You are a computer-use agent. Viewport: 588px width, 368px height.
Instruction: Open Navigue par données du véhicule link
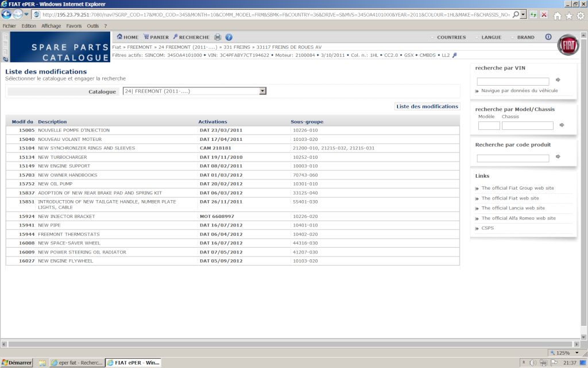[x=519, y=90]
